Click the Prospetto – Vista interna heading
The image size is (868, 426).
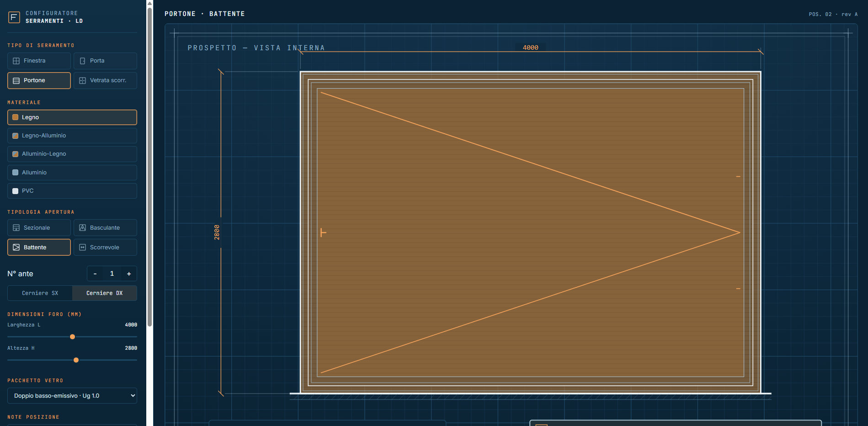[256, 48]
